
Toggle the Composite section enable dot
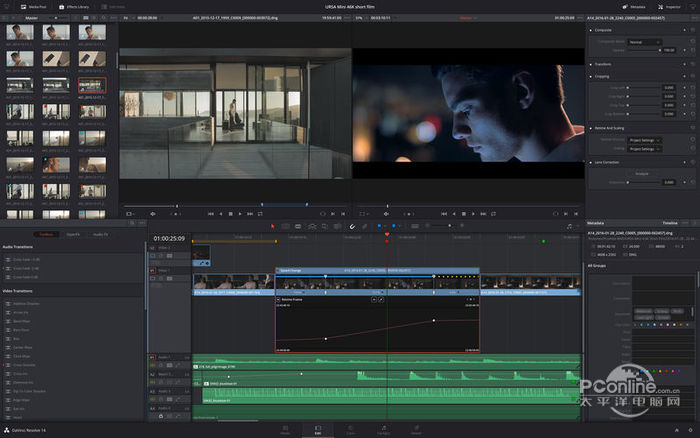pyautogui.click(x=590, y=30)
